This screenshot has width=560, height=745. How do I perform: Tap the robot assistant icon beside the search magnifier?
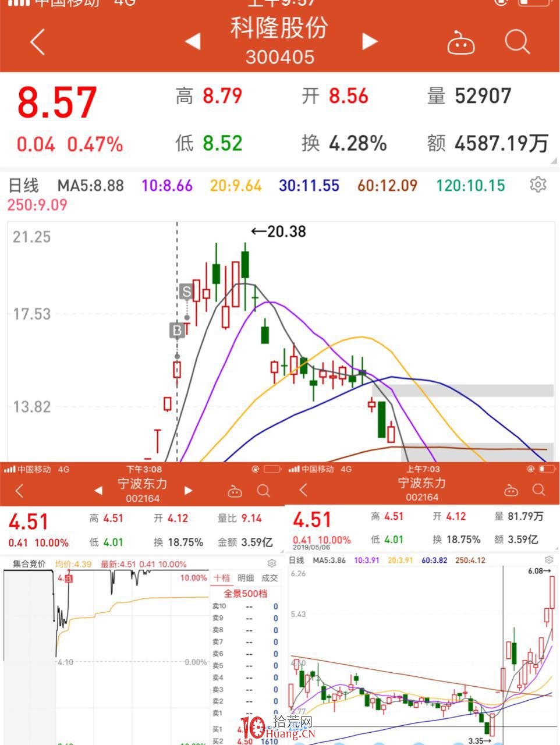coord(460,42)
